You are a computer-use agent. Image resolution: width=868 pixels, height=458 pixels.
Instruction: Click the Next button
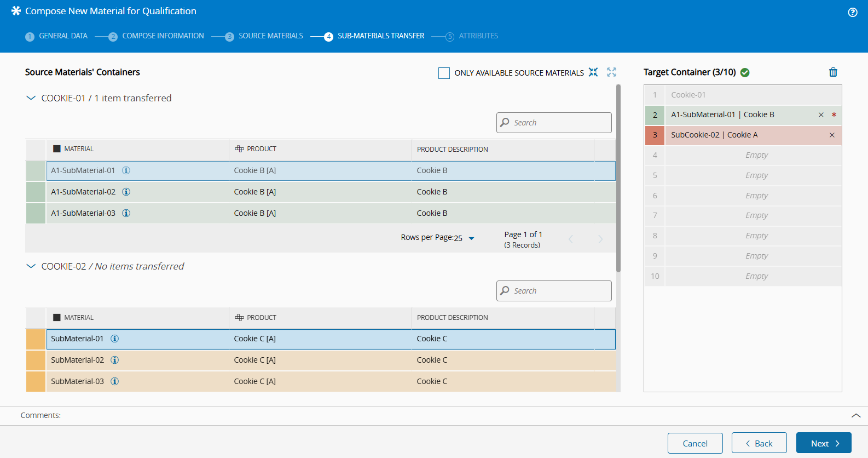click(824, 443)
